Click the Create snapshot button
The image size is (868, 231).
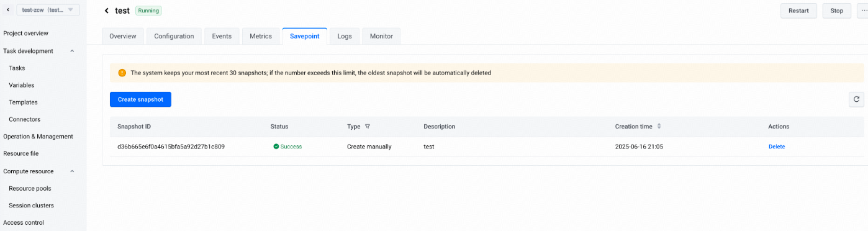pos(140,99)
